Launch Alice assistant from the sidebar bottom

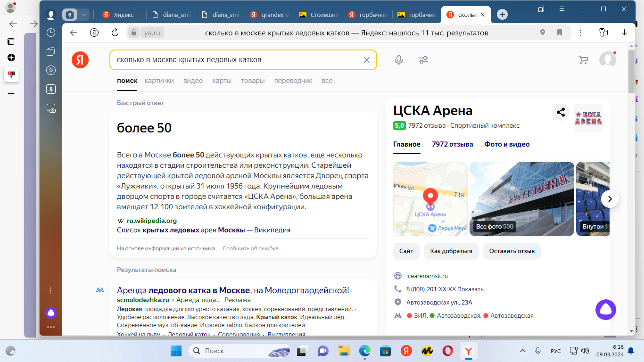click(x=51, y=312)
